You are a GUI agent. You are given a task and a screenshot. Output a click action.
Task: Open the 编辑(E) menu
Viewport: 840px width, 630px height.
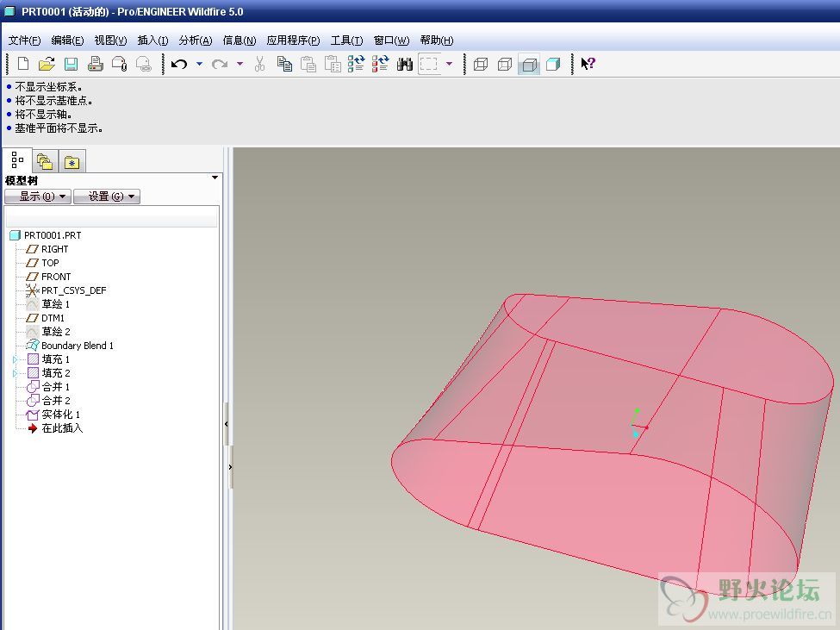(67, 41)
